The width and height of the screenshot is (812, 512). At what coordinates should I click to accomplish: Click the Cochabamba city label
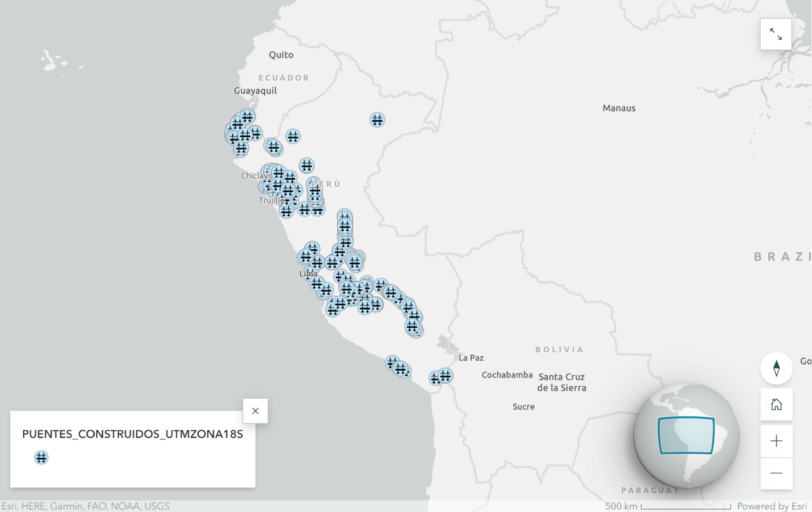[507, 375]
